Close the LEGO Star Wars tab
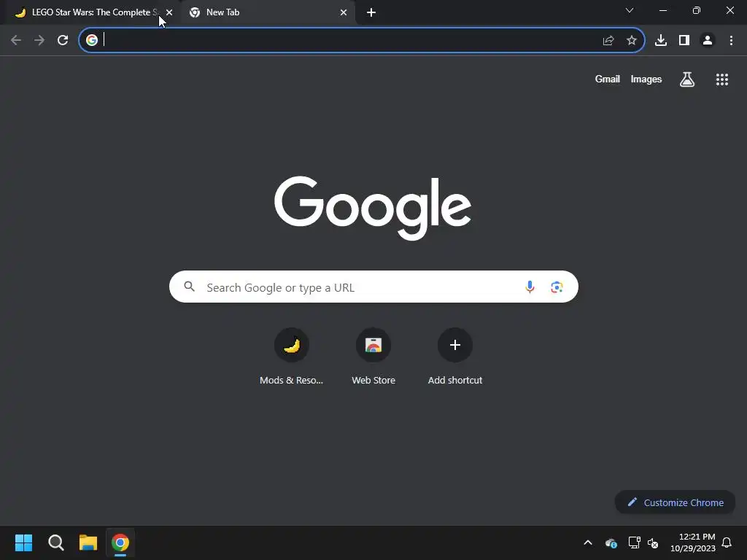 tap(169, 12)
